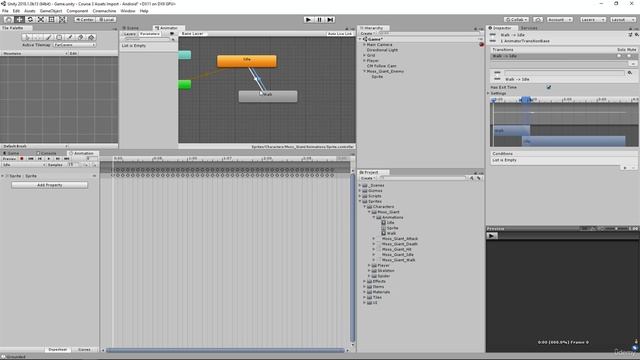Open the Window menu
This screenshot has height=360, width=640.
coord(128,11)
